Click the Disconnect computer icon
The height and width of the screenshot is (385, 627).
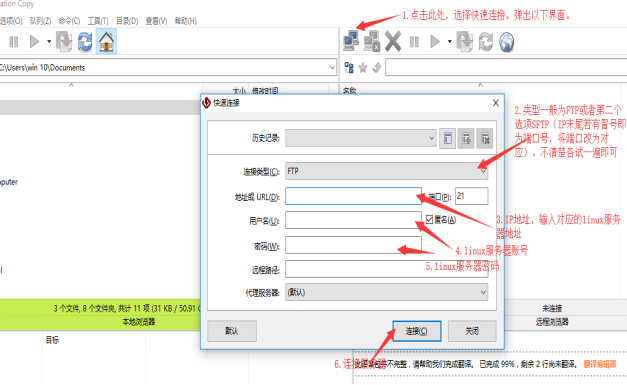point(371,41)
